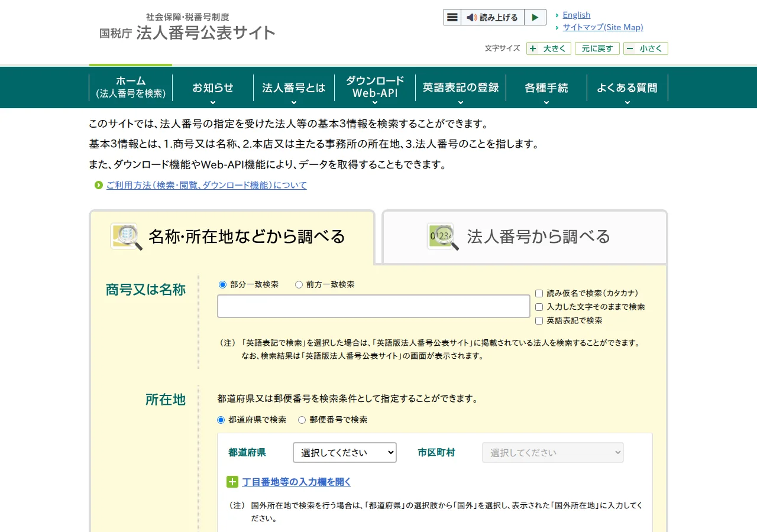Open ご利用方法(検索・閲覧、ダウンロード機能)について link
This screenshot has width=757, height=532.
[206, 186]
